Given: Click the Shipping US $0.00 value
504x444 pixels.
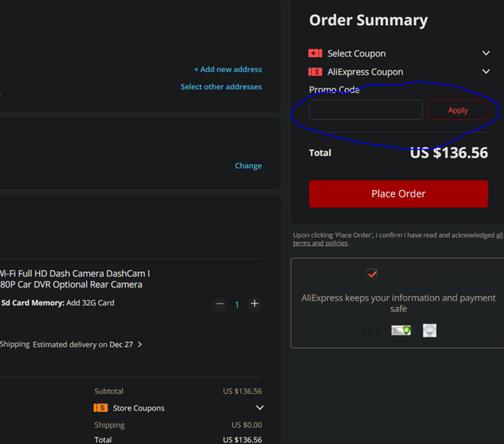Looking at the screenshot, I should click(246, 425).
